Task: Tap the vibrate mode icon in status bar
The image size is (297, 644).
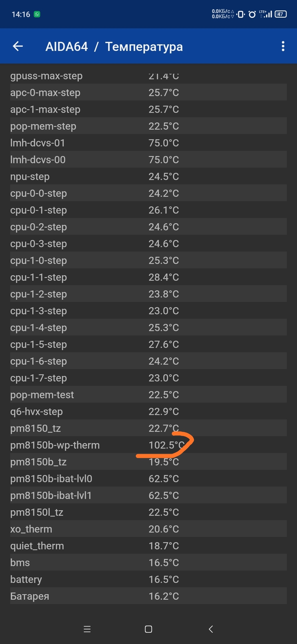Action: [241, 14]
